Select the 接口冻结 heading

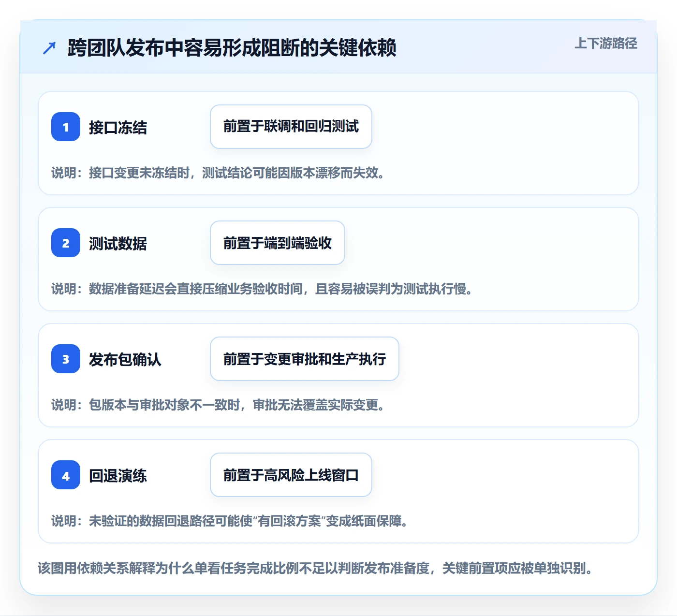click(x=118, y=128)
